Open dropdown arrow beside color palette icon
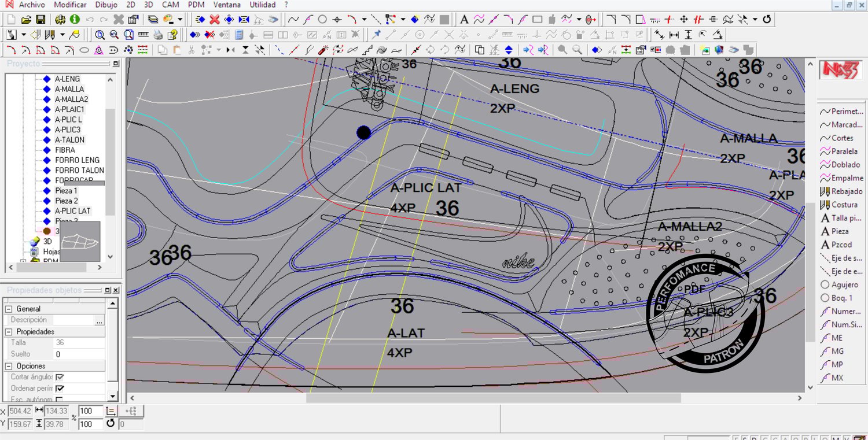 point(180,20)
